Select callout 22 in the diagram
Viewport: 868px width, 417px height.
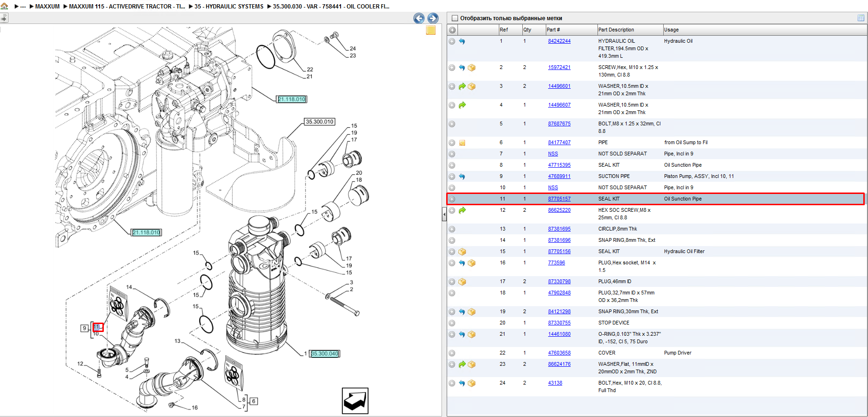(310, 69)
